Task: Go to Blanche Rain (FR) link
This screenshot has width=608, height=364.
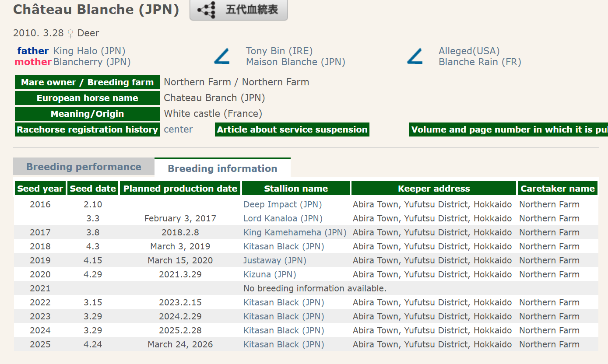Action: (x=480, y=62)
